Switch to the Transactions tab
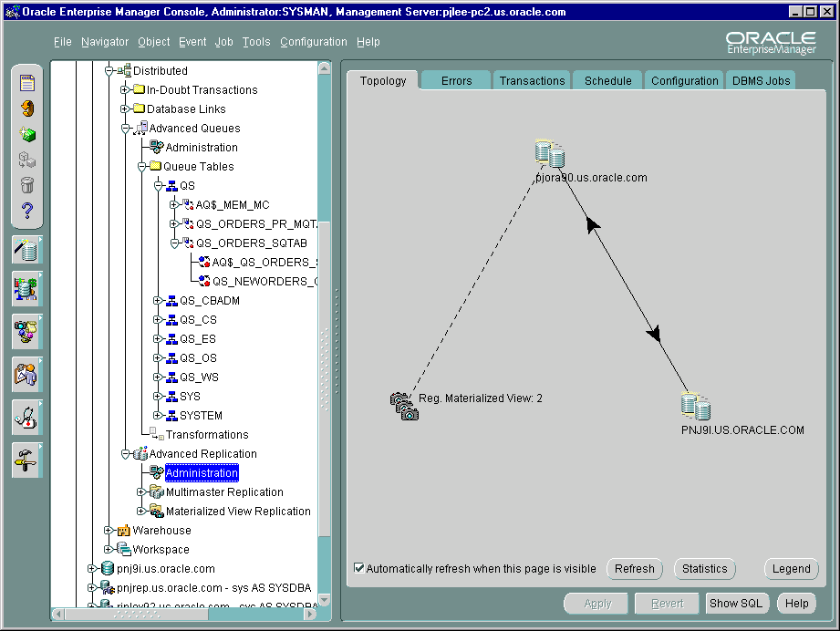 (532, 80)
